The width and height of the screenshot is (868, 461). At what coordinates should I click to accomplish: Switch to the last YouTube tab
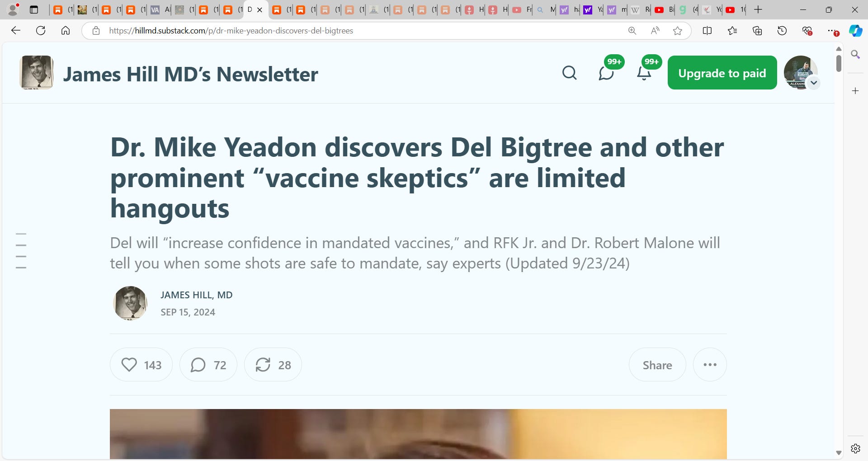tap(735, 9)
